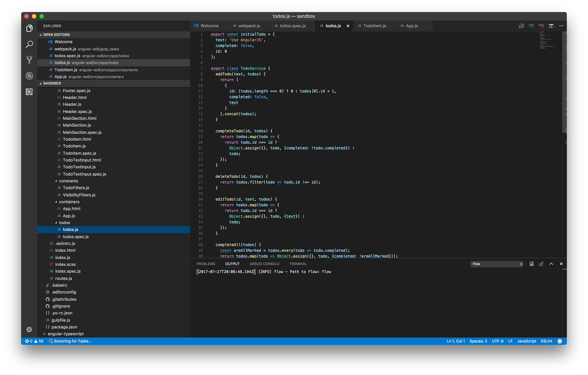Toggle output scroll lock
The width and height of the screenshot is (588, 375).
(541, 264)
